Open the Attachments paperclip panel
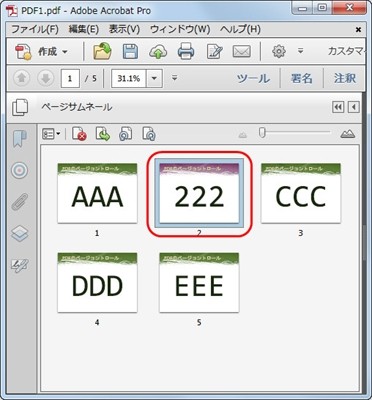The width and height of the screenshot is (372, 400). 20,201
